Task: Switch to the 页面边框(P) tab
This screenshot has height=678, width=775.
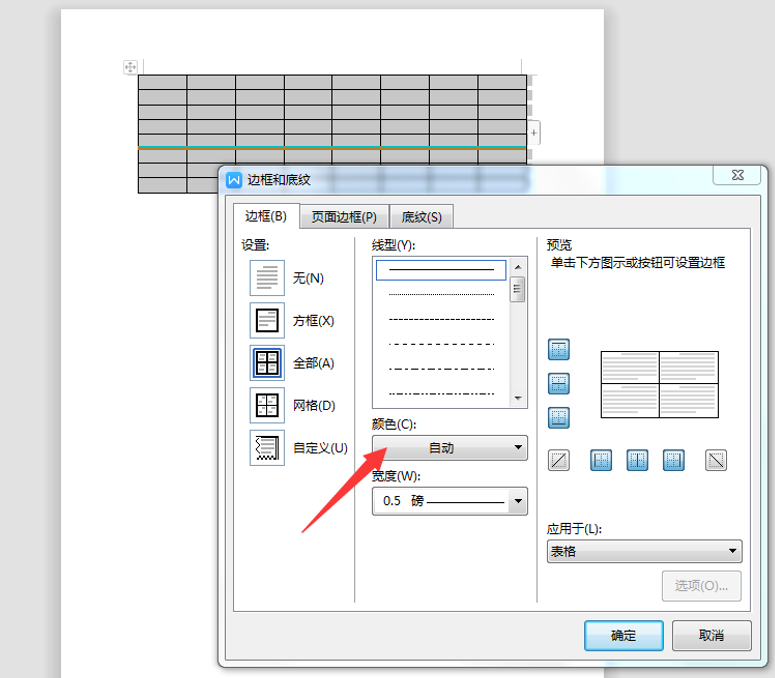Action: (x=344, y=217)
